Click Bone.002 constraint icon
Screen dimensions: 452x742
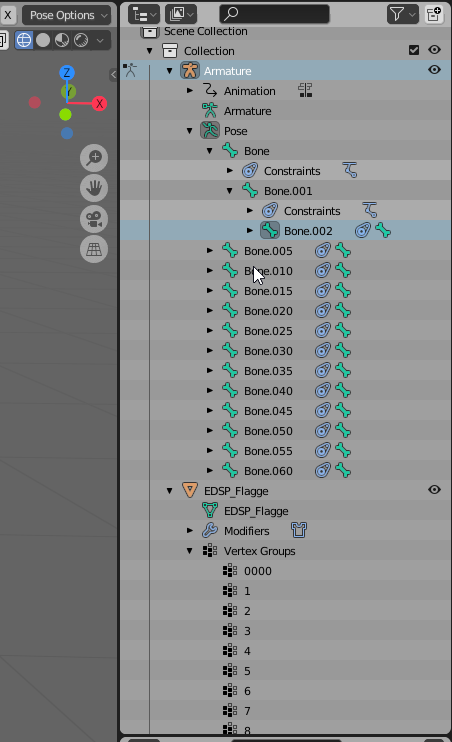[x=363, y=231]
